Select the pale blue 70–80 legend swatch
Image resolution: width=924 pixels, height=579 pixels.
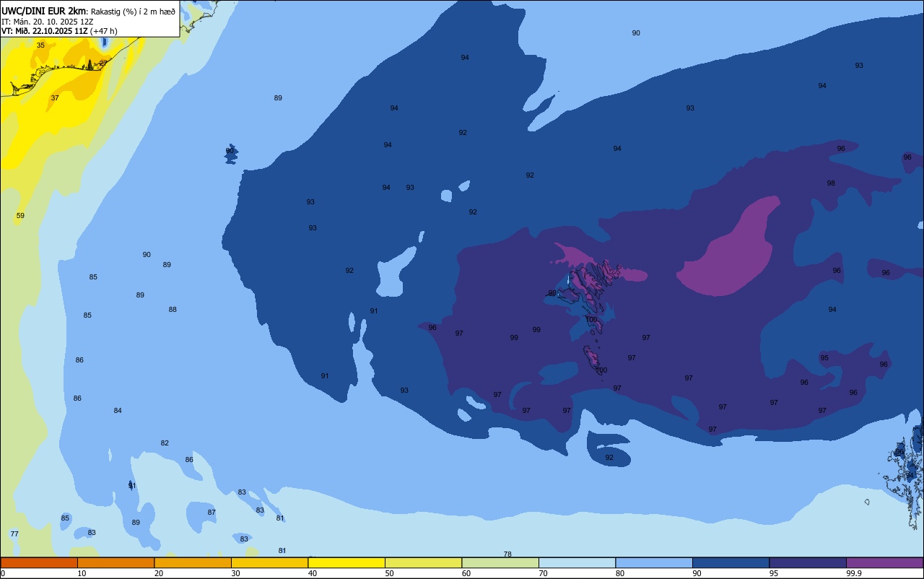(577, 562)
